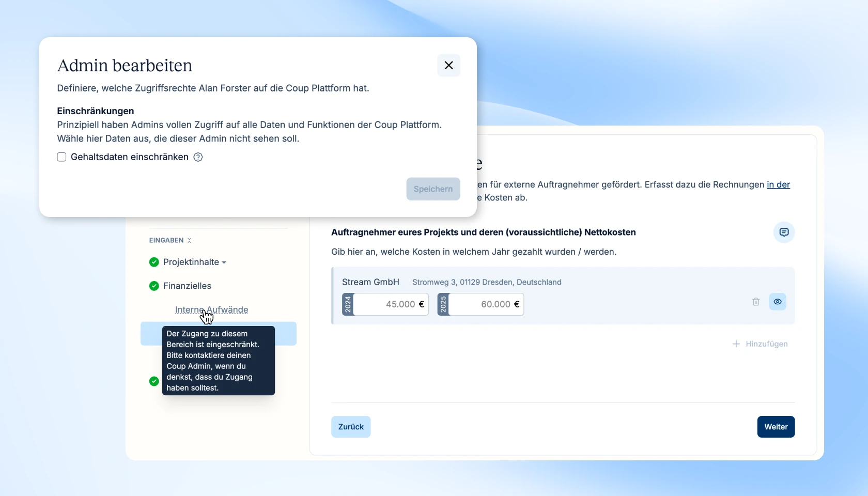Follow the "in der" hyperlink
Image resolution: width=868 pixels, height=496 pixels.
pos(778,184)
